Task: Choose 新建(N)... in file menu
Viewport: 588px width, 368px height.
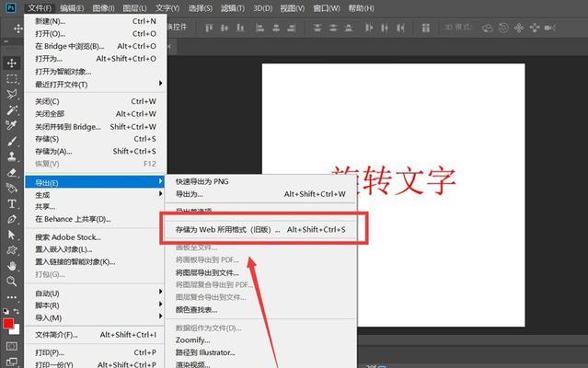Action: pyautogui.click(x=96, y=21)
